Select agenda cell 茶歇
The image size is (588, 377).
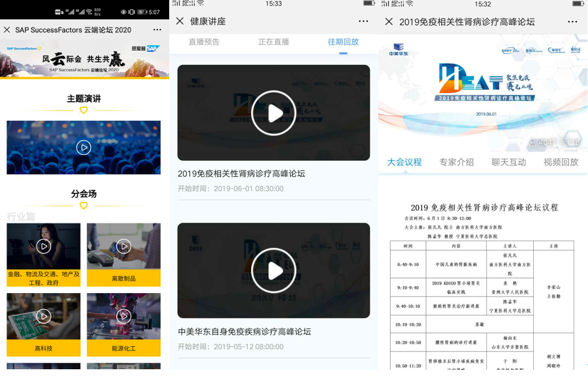480,325
